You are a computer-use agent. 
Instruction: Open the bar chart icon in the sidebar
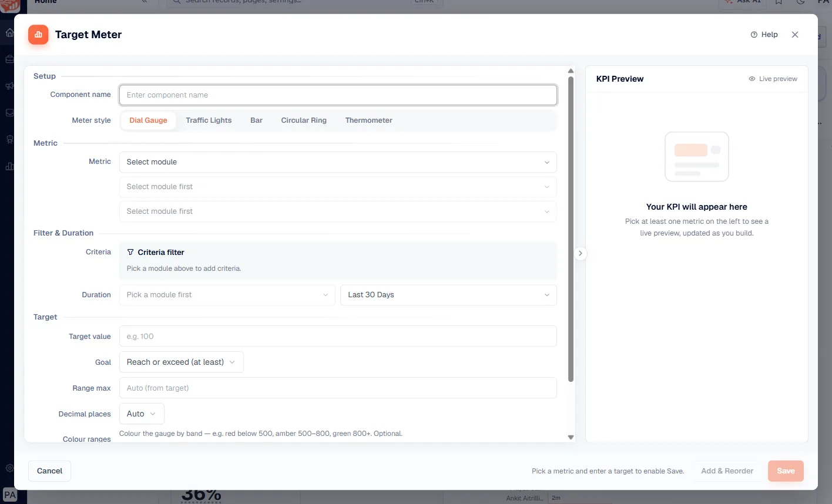(10, 166)
